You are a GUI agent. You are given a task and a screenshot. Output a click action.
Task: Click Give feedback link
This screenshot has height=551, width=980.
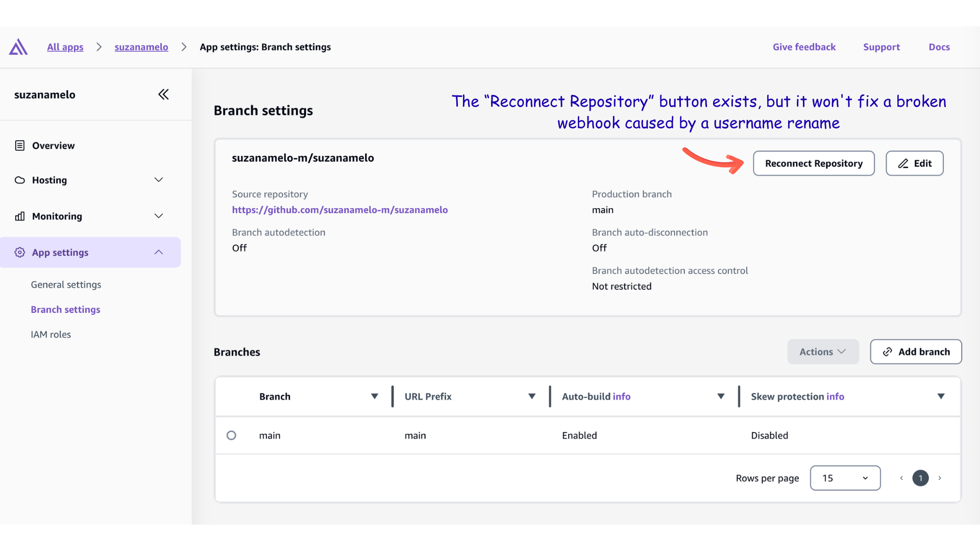[x=804, y=47]
